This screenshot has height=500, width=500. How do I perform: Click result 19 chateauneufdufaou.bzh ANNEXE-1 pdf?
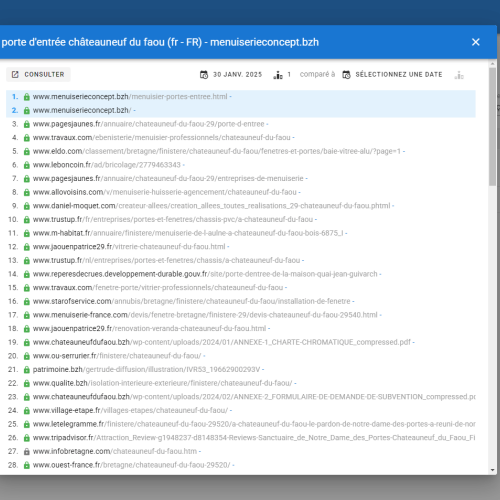[222, 342]
